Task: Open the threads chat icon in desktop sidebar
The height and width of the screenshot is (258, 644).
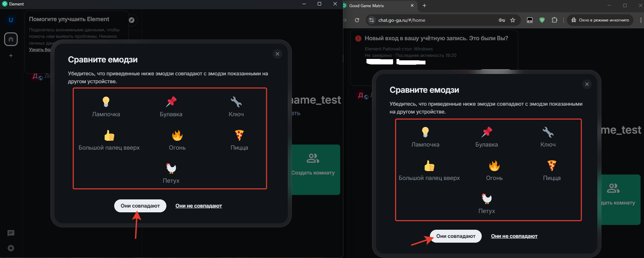Action: pos(11,233)
